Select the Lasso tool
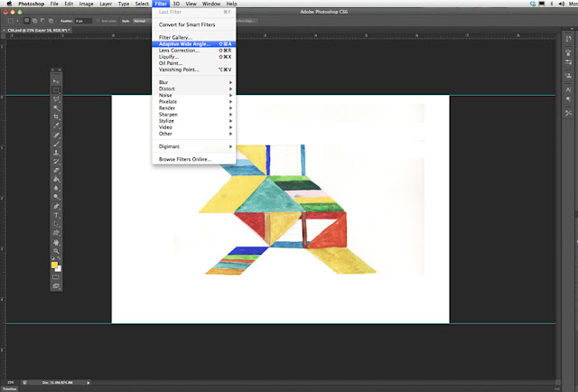This screenshot has width=578, height=392. pyautogui.click(x=56, y=99)
